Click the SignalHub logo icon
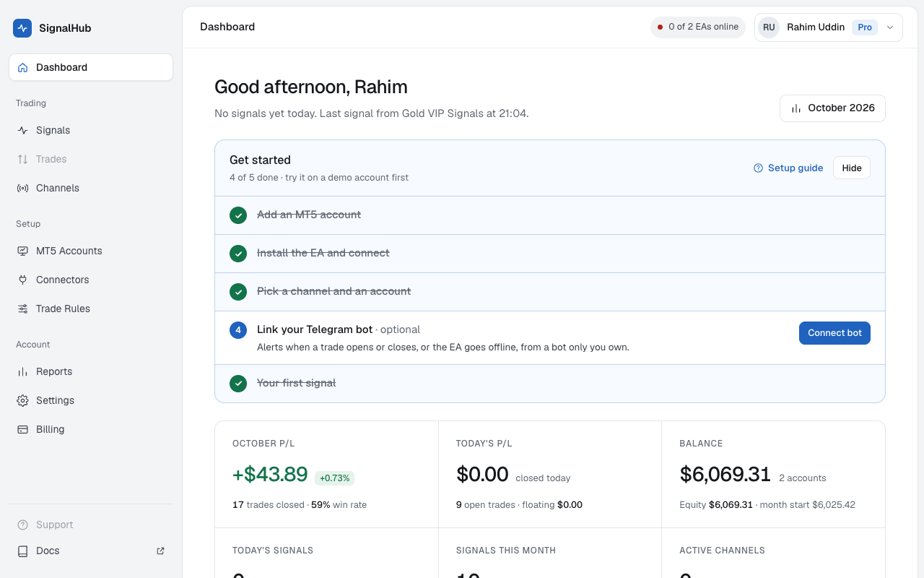This screenshot has height=578, width=924. 22,28
